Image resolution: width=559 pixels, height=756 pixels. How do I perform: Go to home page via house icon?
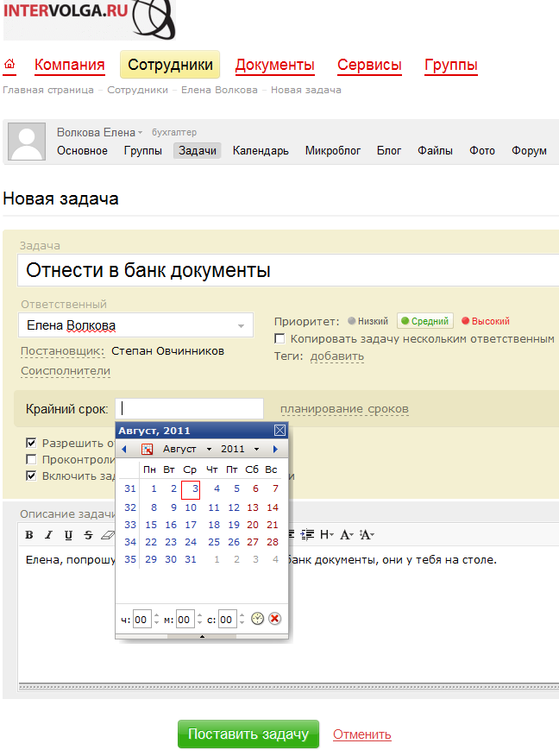click(9, 64)
